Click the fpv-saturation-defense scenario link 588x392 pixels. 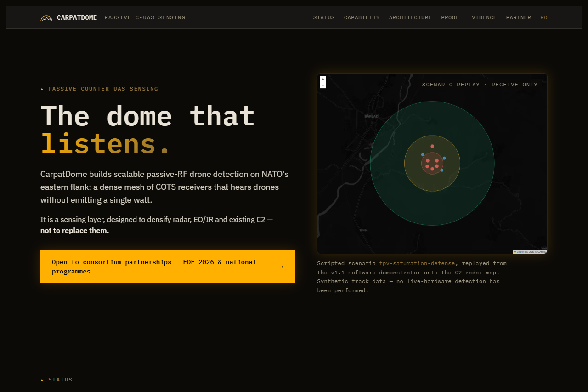[417, 263]
